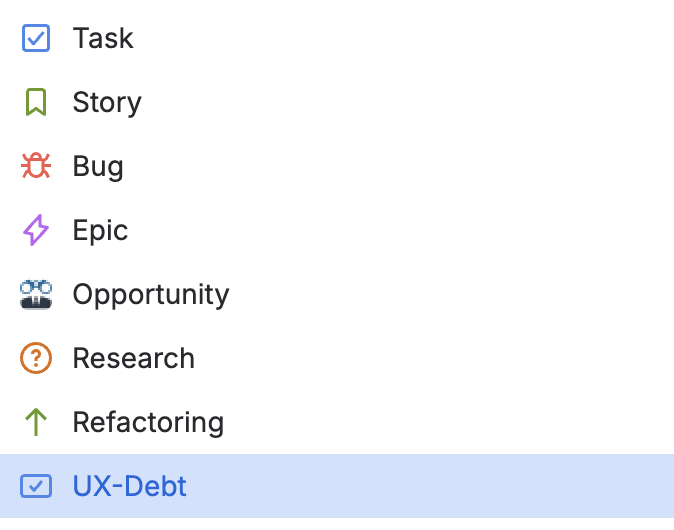Viewport: 674px width, 530px height.
Task: Choose the Opportunity label text
Action: click(151, 294)
